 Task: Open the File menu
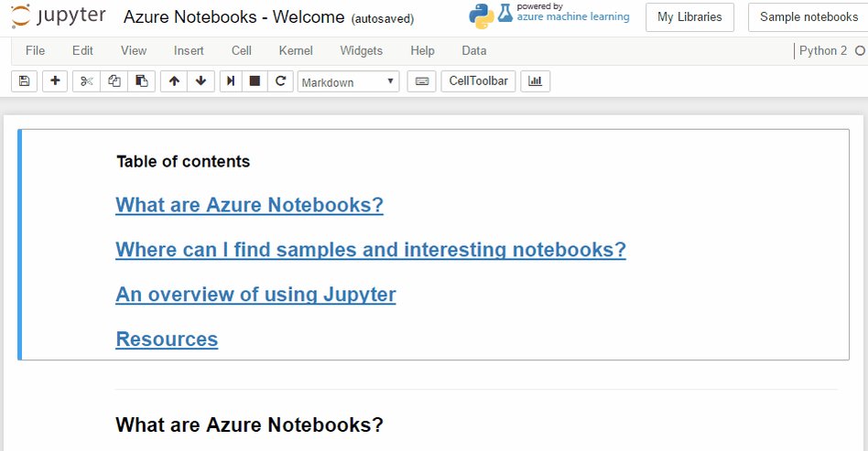click(35, 51)
